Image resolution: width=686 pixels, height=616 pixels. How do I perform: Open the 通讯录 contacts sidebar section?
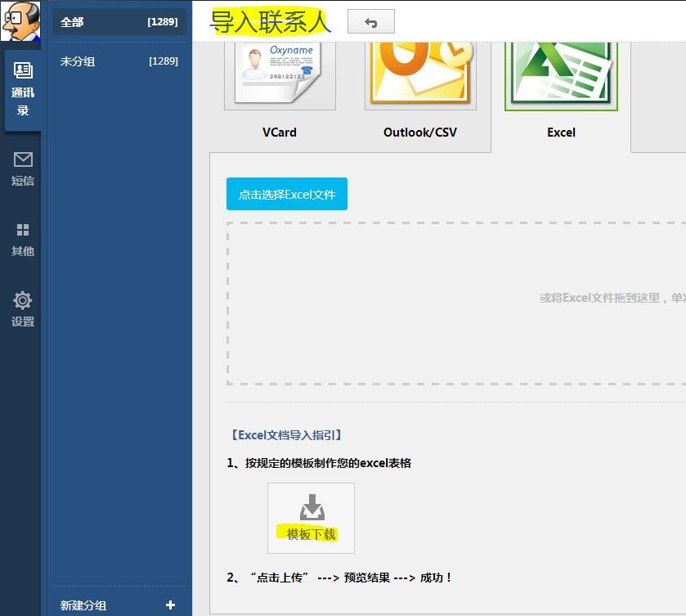click(x=23, y=90)
